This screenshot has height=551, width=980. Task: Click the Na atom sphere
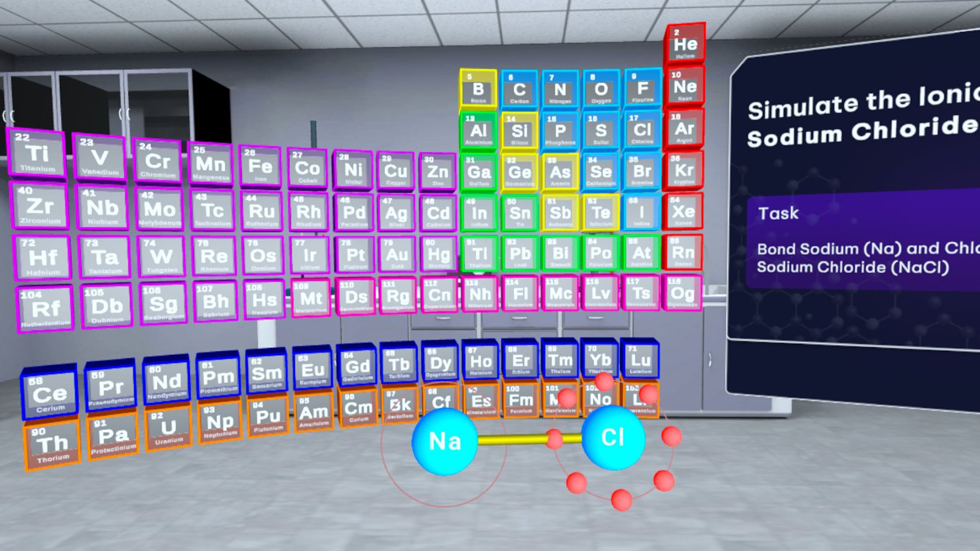444,442
